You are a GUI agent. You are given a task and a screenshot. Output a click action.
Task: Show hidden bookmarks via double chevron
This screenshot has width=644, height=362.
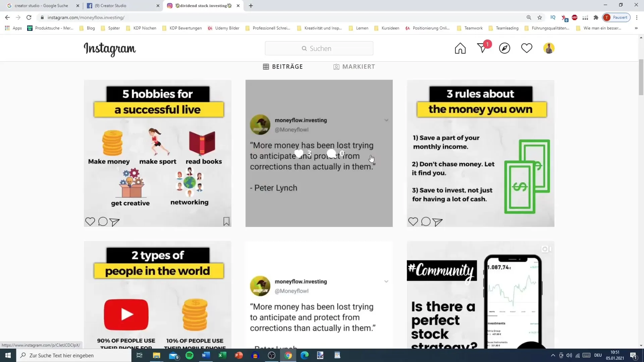pyautogui.click(x=636, y=28)
